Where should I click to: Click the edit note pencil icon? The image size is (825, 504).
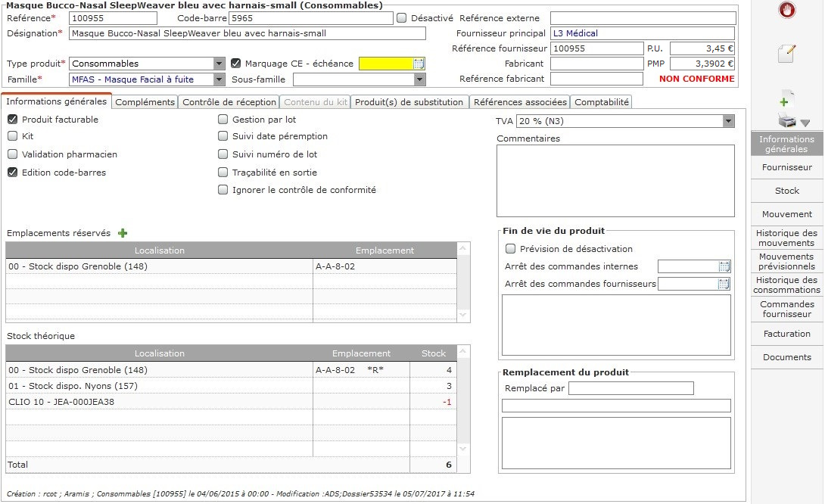(786, 53)
